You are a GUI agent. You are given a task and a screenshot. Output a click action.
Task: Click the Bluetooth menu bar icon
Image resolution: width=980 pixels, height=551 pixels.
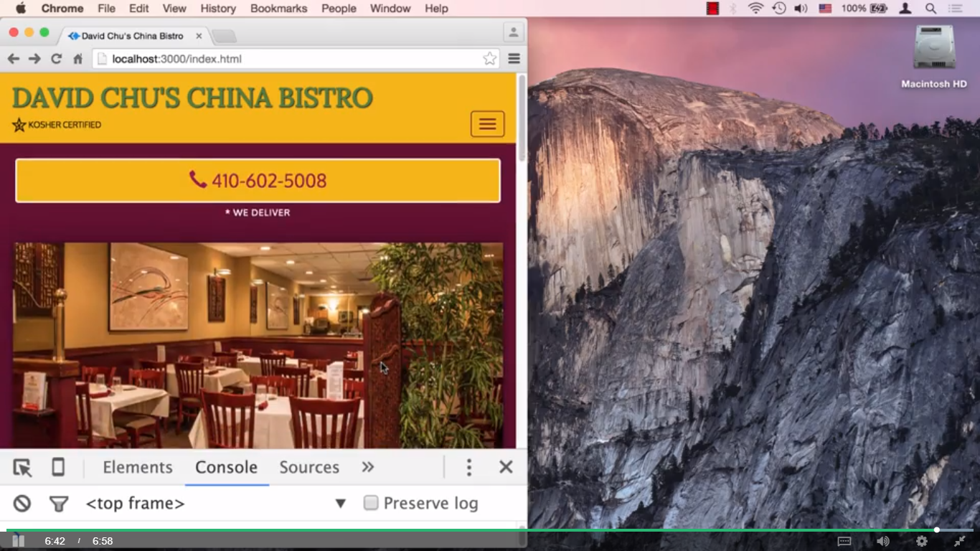(733, 9)
